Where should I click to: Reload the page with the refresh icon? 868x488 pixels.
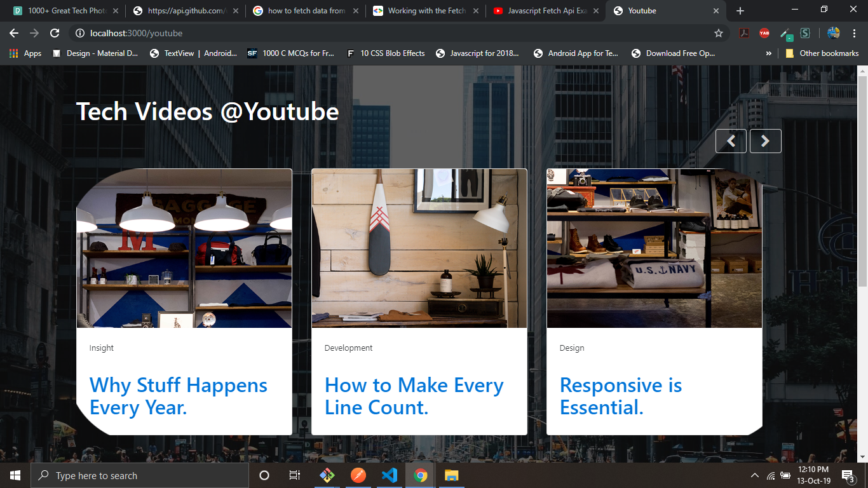point(55,33)
